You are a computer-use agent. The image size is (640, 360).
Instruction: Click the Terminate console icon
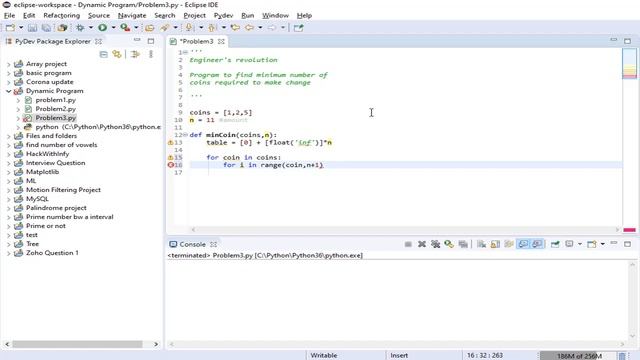408,244
